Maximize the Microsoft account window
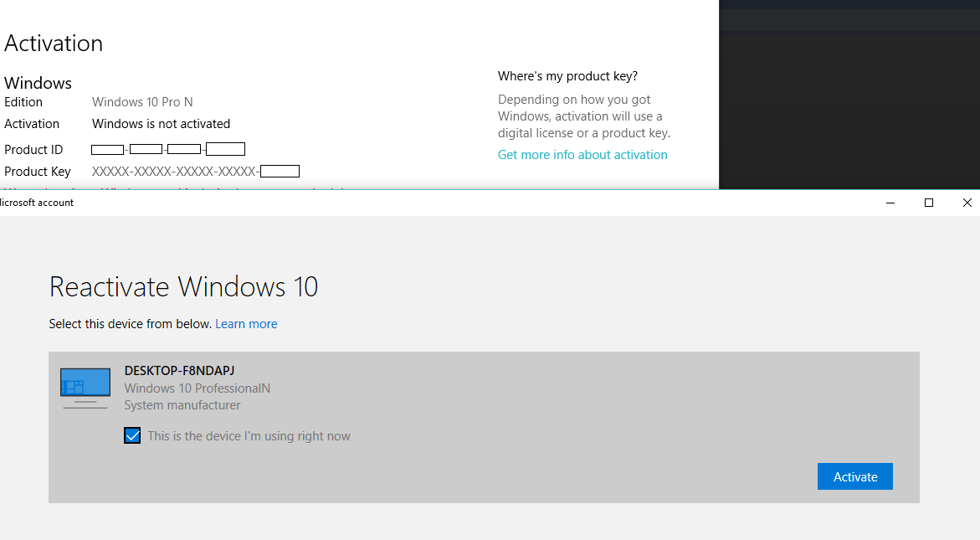Image resolution: width=980 pixels, height=540 pixels. (x=929, y=203)
